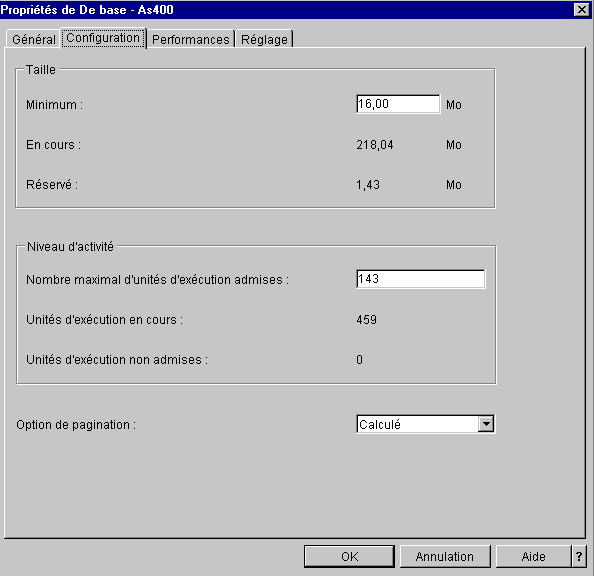Click the Minimum size input field
This screenshot has width=594, height=576.
pyautogui.click(x=398, y=104)
